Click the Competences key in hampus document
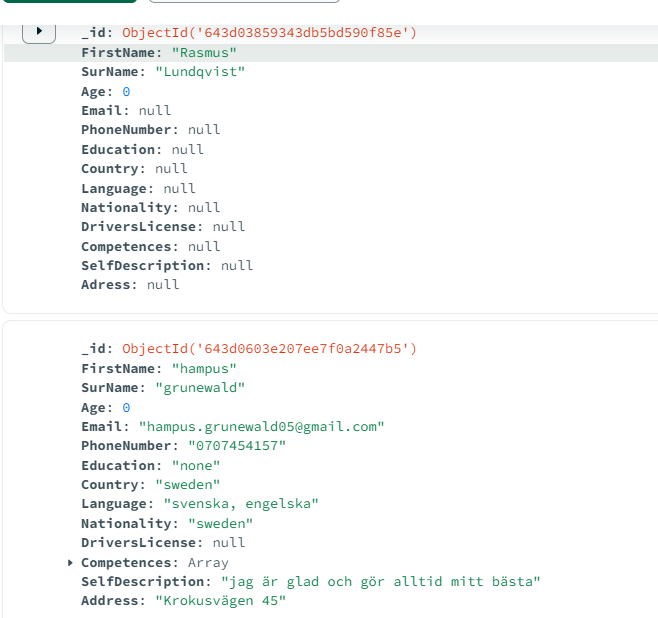 tap(126, 563)
